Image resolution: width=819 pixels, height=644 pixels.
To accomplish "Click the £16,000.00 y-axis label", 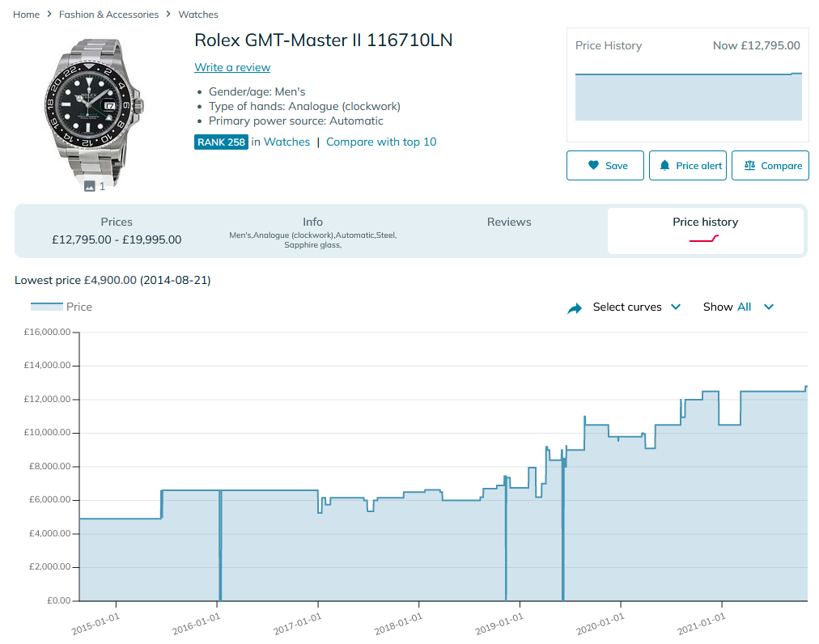I will point(47,333).
